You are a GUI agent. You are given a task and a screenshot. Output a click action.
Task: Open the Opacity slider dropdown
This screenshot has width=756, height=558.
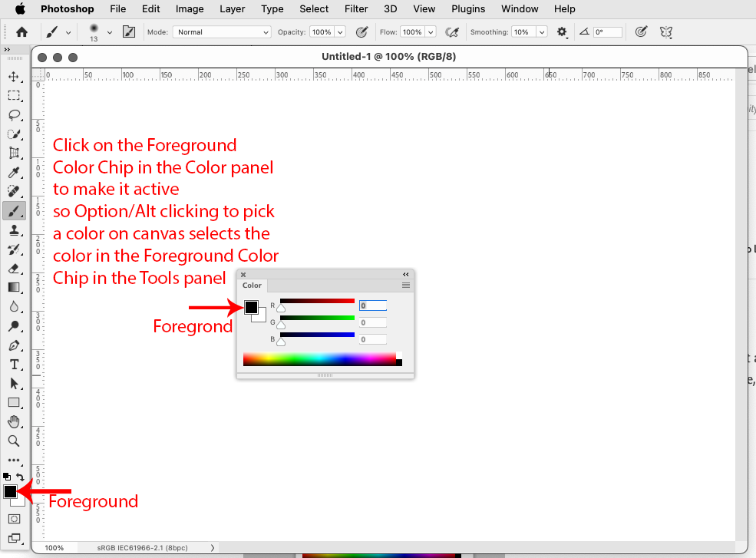pyautogui.click(x=341, y=31)
